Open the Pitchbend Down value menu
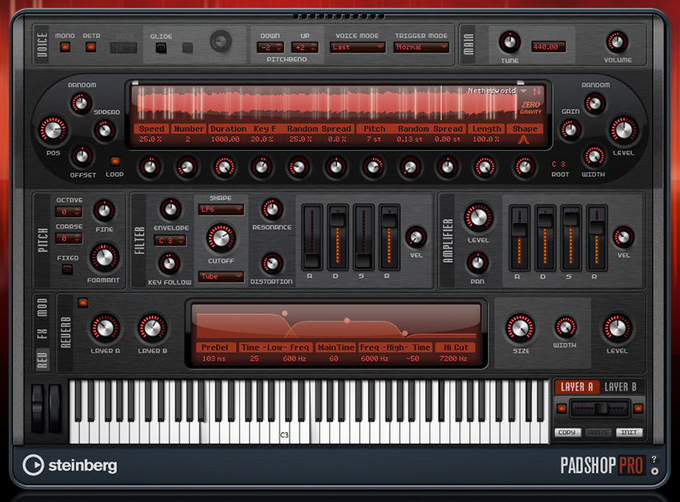 [270, 47]
